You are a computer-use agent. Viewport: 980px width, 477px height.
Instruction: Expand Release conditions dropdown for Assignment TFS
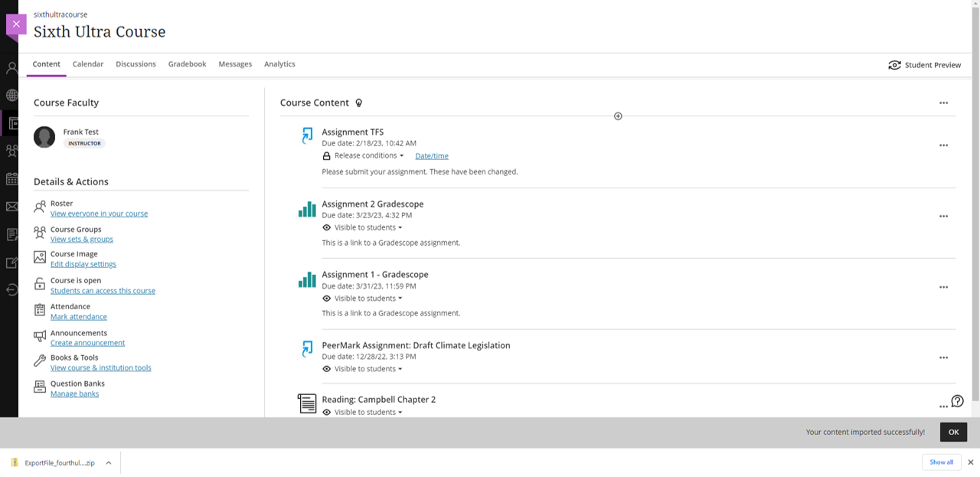[x=369, y=155]
